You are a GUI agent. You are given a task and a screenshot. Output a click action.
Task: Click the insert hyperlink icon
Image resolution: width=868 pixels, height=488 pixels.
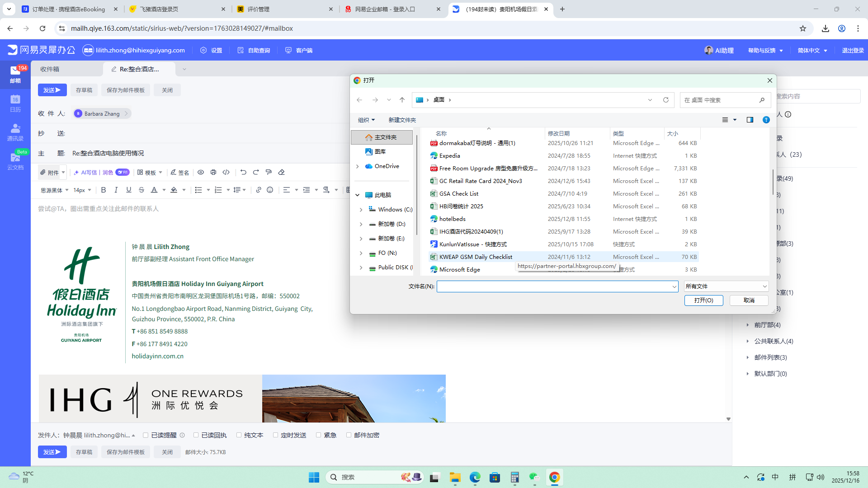pyautogui.click(x=258, y=190)
